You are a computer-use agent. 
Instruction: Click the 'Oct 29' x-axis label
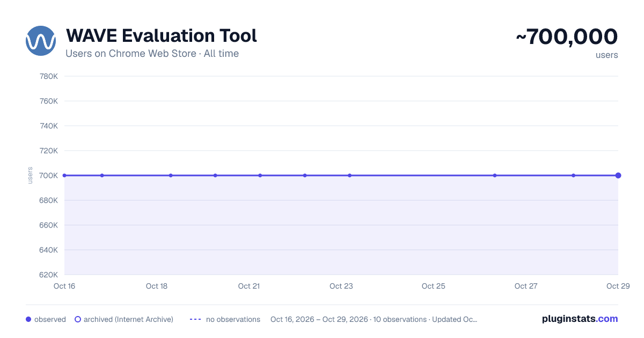click(618, 286)
